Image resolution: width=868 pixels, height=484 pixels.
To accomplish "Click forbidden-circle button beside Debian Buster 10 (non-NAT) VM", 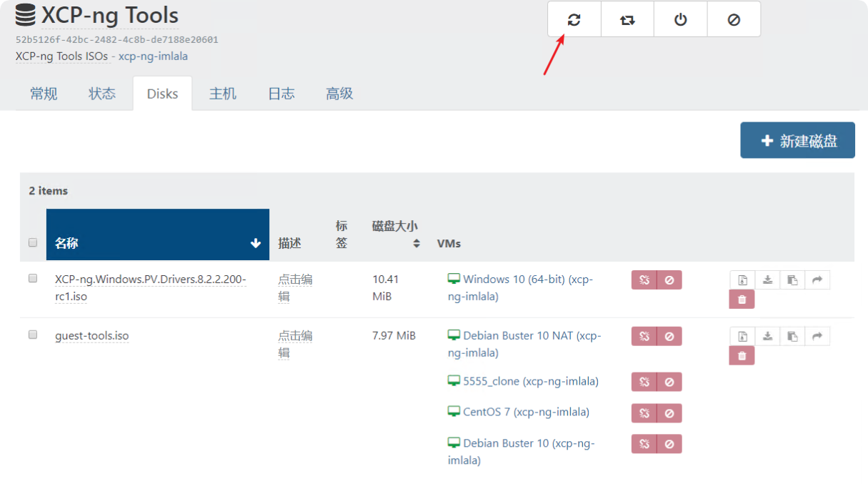I will (x=669, y=444).
